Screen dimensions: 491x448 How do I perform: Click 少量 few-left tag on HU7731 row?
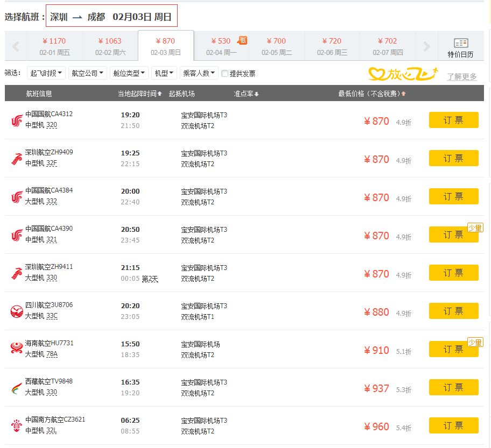tap(475, 342)
